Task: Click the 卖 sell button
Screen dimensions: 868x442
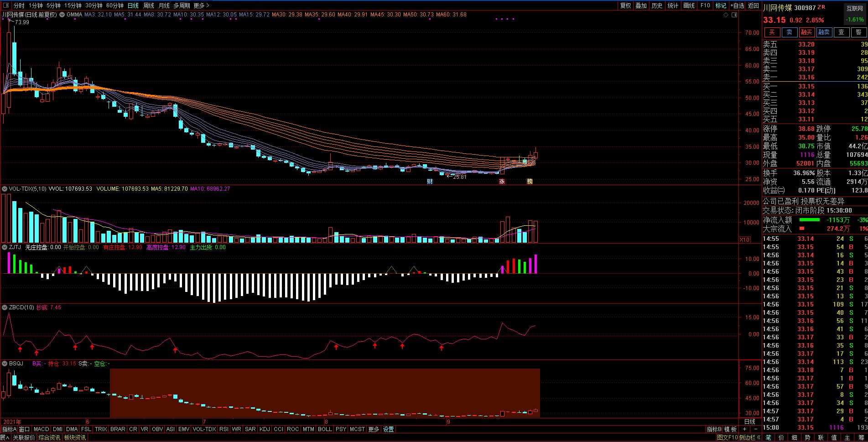Action: tap(789, 32)
